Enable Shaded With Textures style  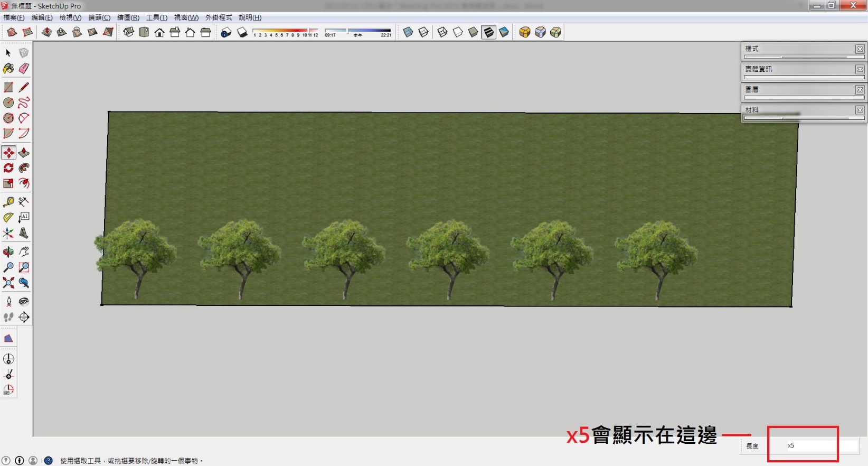pos(489,32)
